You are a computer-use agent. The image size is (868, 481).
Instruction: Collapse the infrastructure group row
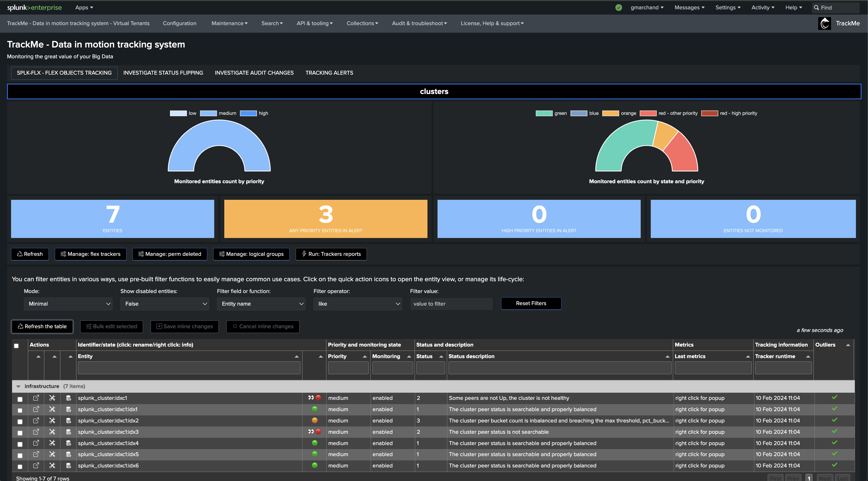19,386
